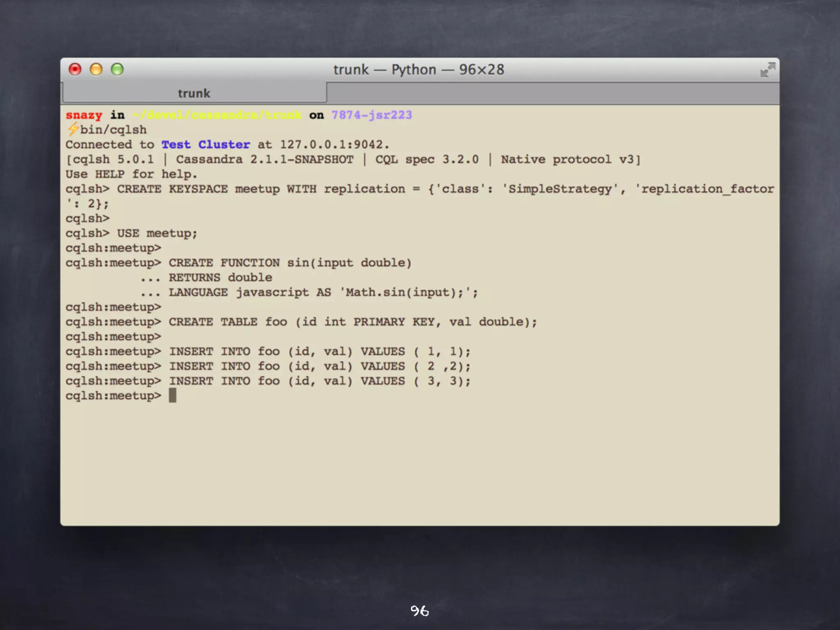Click the CREATE TABLE foo line
Image resolution: width=840 pixels, height=630 pixels.
coord(353,322)
